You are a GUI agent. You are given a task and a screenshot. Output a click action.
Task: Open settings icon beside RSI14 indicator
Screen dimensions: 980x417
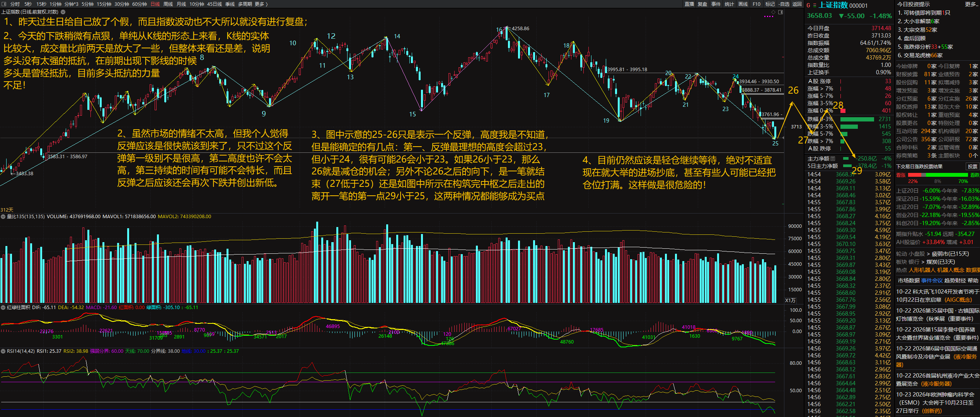tap(3, 351)
